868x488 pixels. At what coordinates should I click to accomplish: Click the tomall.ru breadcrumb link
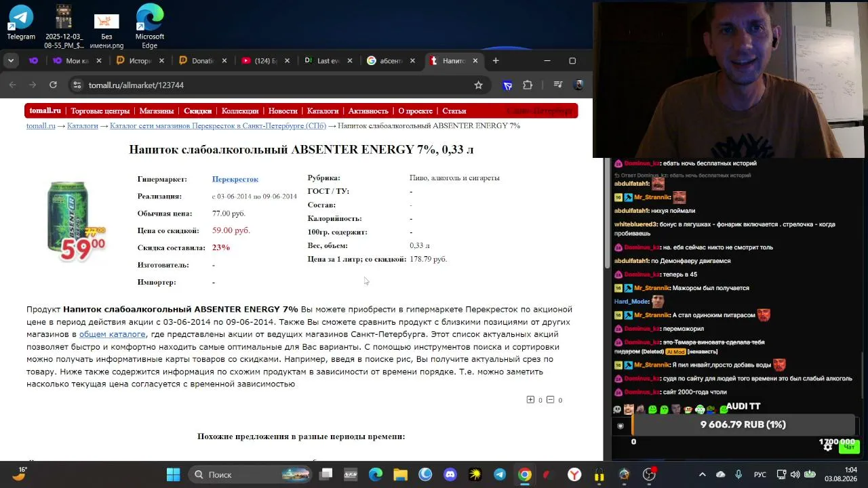pos(41,126)
